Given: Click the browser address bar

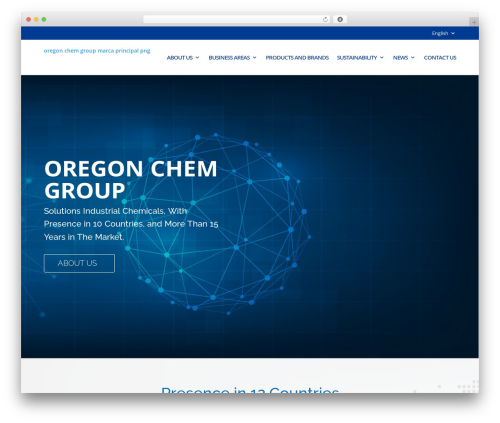Looking at the screenshot, I should point(237,20).
